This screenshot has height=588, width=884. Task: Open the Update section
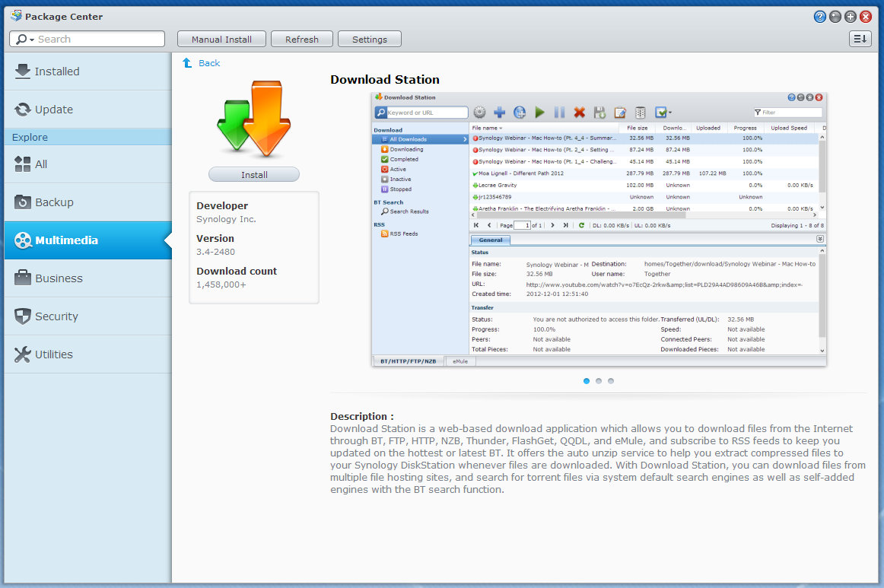(x=87, y=110)
